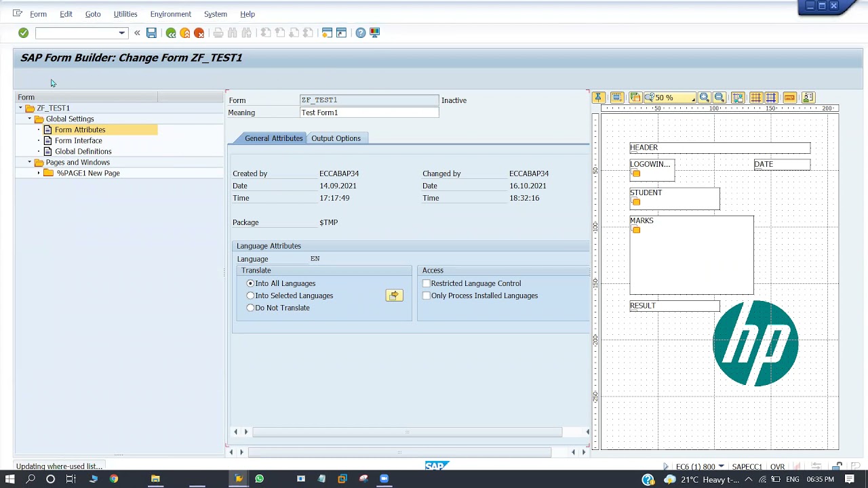This screenshot has width=868, height=488.
Task: Click the green Back arrow icon
Action: (171, 33)
